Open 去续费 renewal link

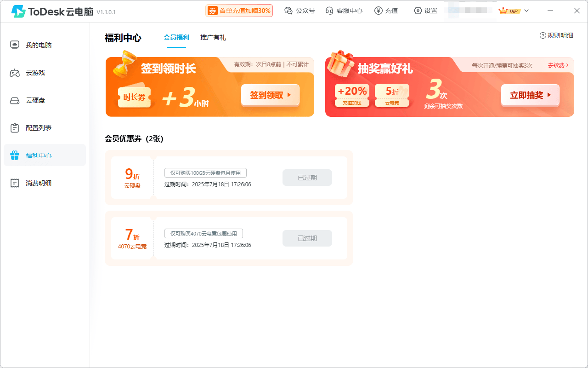point(556,65)
